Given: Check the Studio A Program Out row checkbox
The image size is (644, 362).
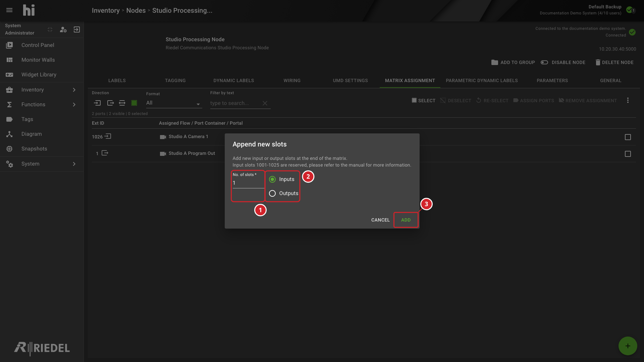Looking at the screenshot, I should click(x=628, y=154).
